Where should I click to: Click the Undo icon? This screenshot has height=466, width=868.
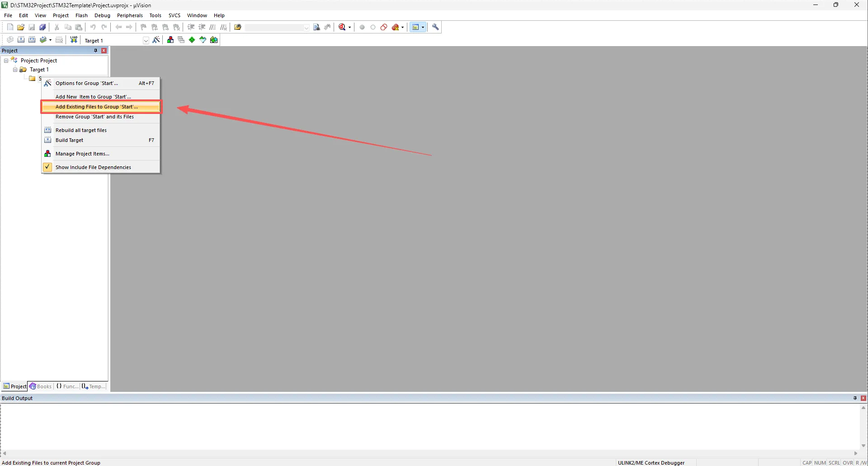[x=93, y=27]
